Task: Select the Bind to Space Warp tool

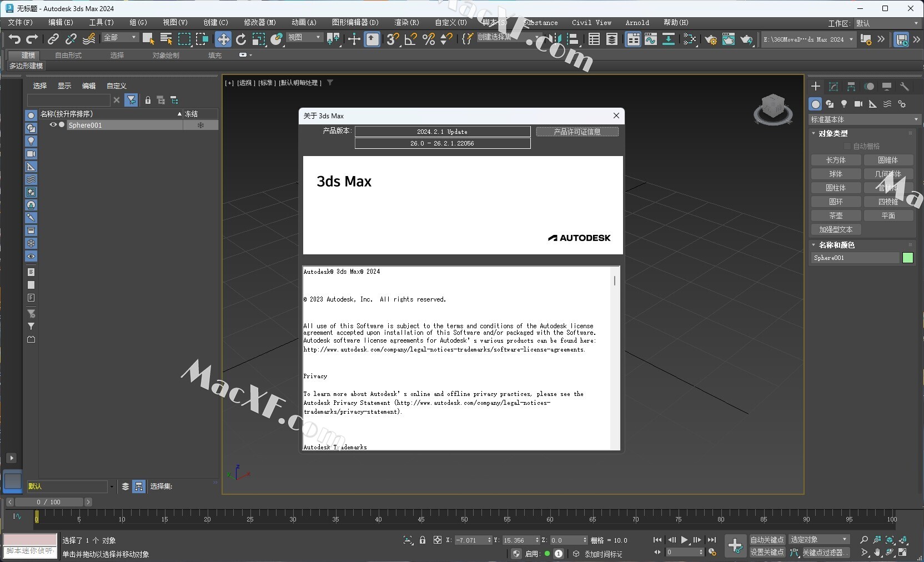Action: tap(89, 39)
